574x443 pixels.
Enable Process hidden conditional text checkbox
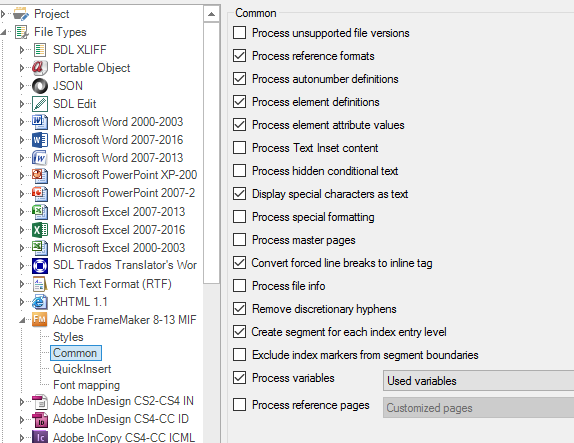coord(239,171)
